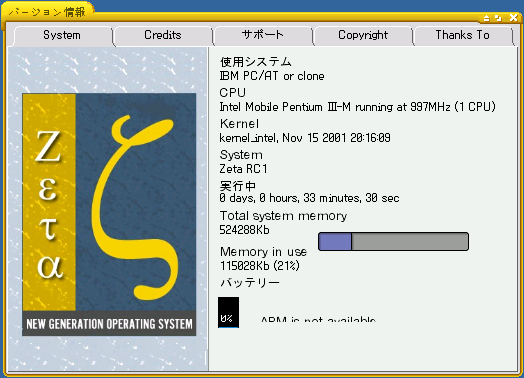Close the version info window

(x=513, y=18)
